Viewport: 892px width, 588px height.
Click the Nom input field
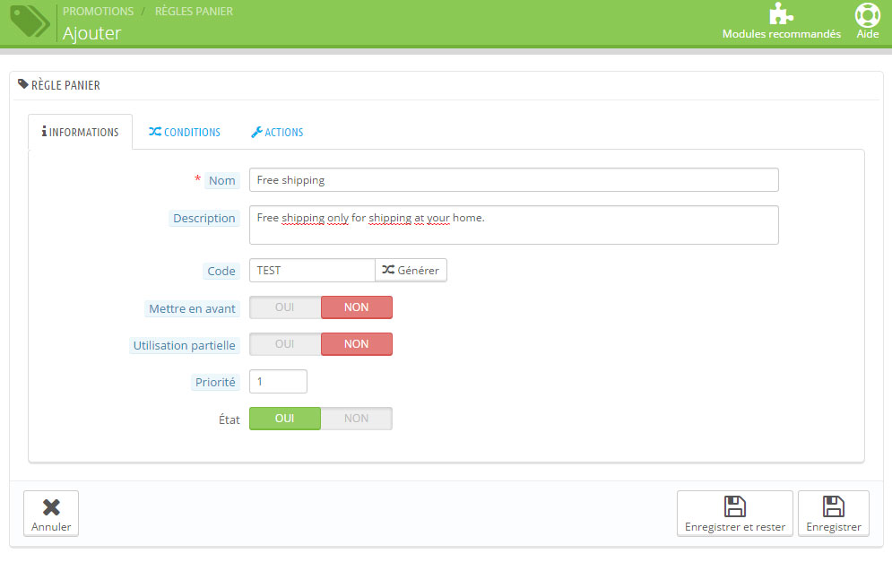coord(514,179)
